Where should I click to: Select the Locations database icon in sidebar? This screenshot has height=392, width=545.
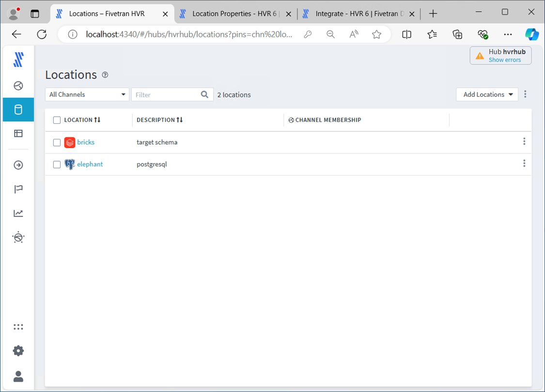coord(18,110)
